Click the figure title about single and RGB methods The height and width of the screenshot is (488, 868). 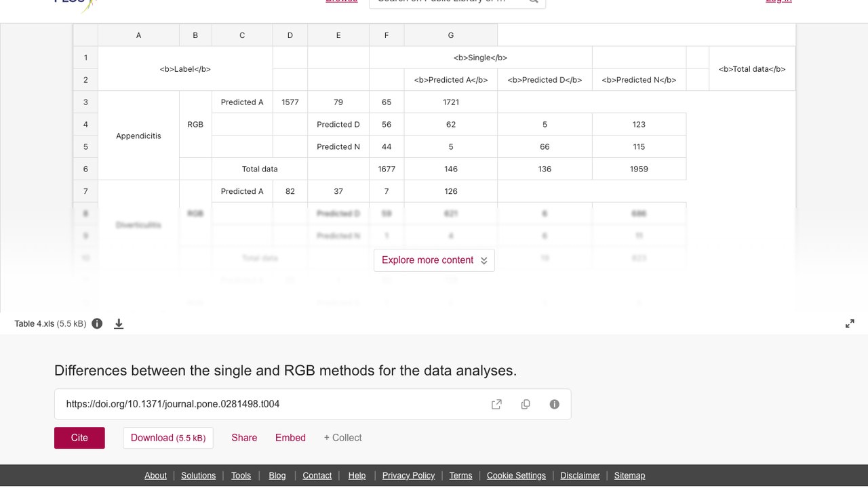tap(285, 371)
